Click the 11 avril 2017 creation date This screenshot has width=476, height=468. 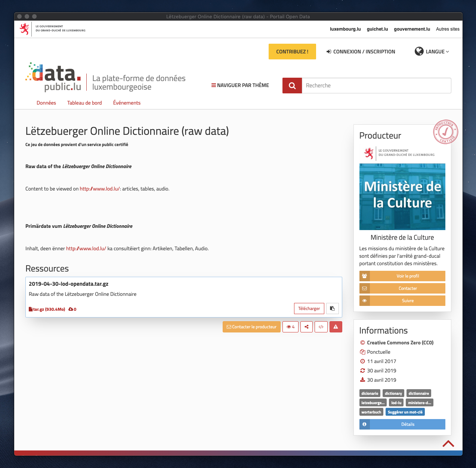(381, 361)
